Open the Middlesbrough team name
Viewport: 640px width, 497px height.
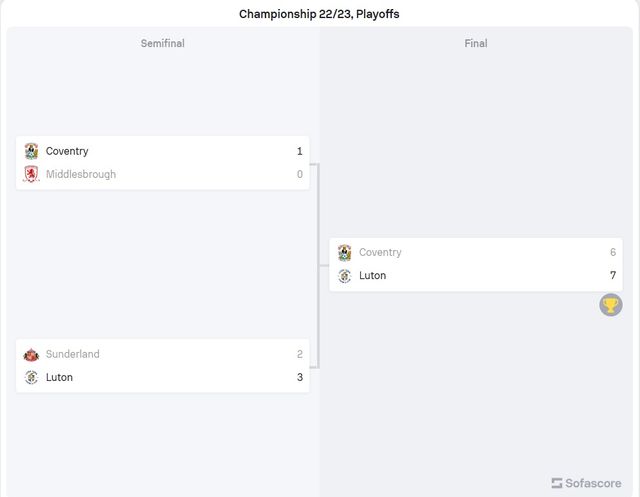(x=80, y=174)
